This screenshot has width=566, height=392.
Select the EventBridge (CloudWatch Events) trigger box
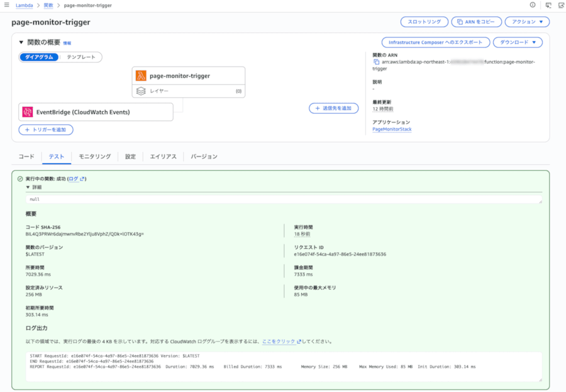96,112
